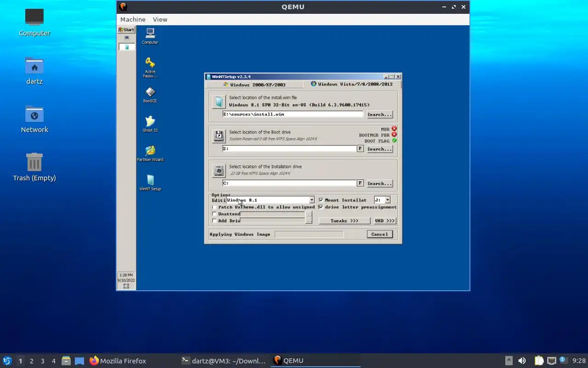This screenshot has height=368, width=588.
Task: Switch to workspace 3 on the panel
Action: click(42, 361)
